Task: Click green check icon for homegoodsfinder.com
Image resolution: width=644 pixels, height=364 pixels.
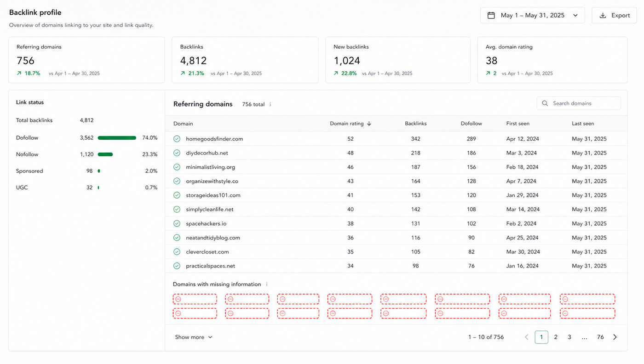Action: pyautogui.click(x=177, y=139)
